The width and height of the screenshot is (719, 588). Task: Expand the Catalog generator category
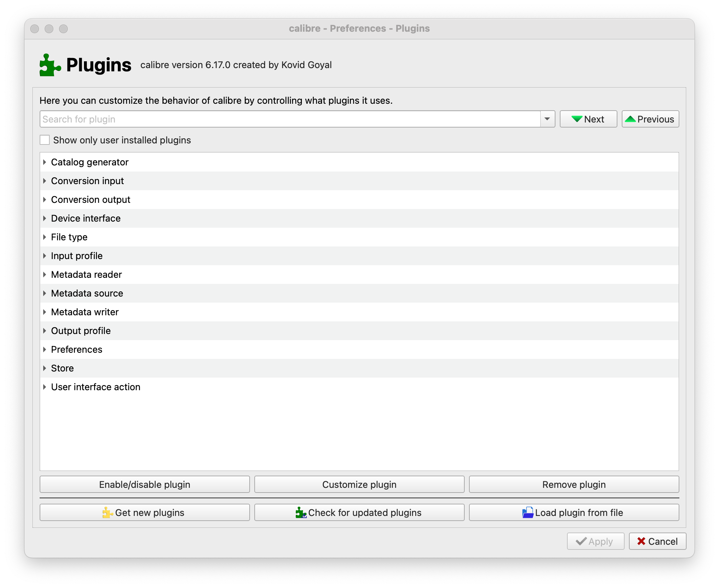(x=45, y=162)
